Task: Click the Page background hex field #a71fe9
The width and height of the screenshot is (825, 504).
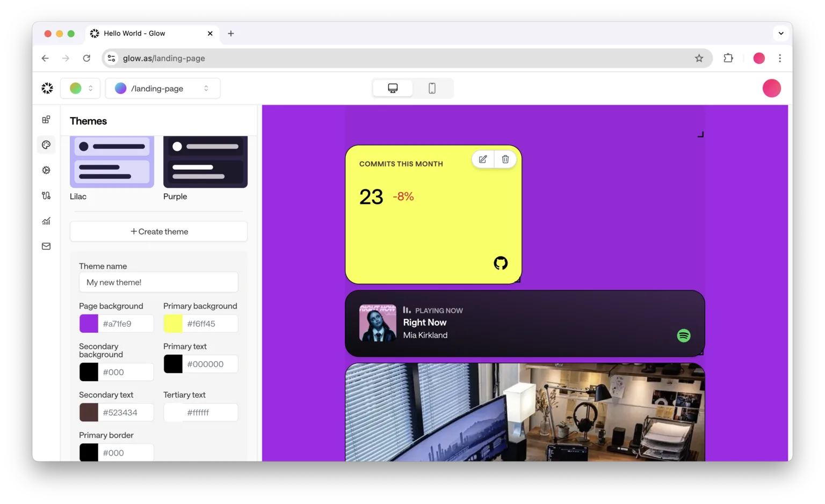Action: tap(126, 324)
